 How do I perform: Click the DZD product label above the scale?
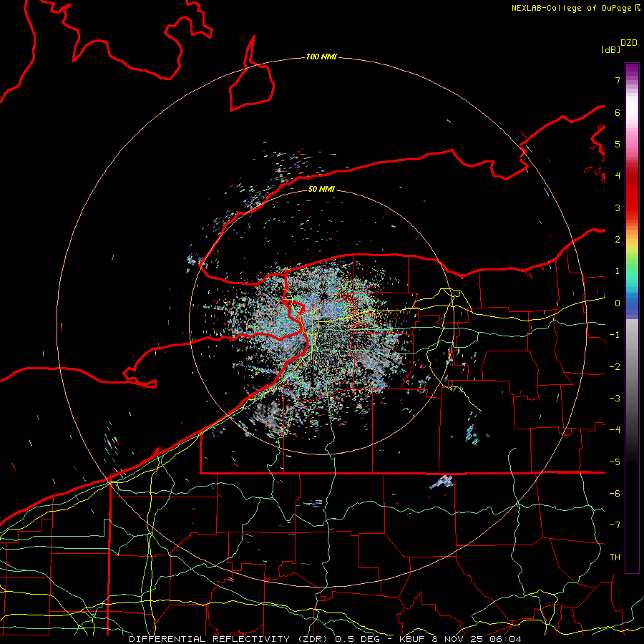[x=629, y=43]
